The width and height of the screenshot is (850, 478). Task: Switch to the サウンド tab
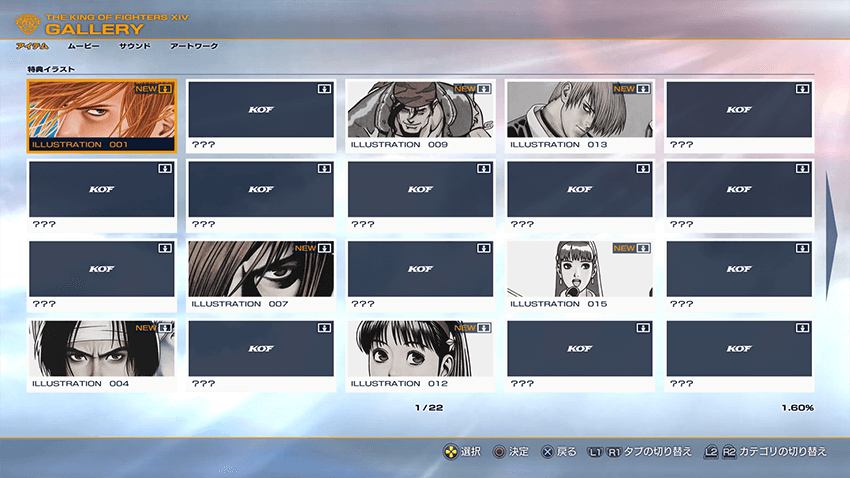pyautogui.click(x=135, y=46)
